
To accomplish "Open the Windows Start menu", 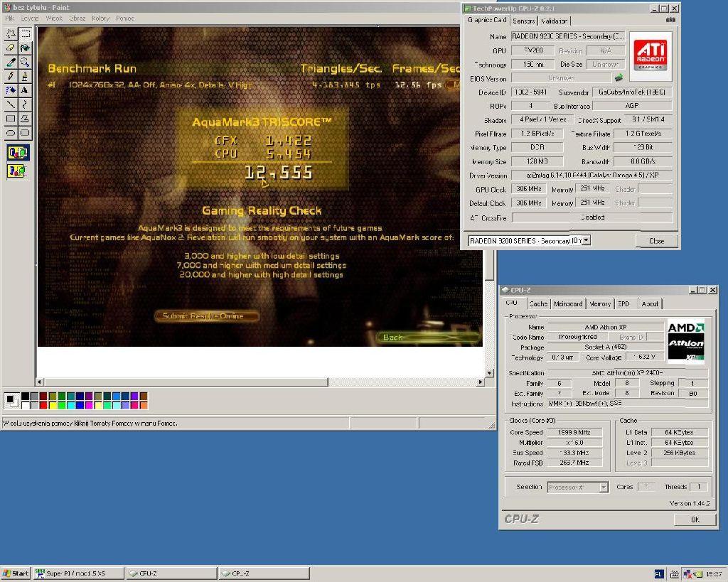I will coord(16,573).
